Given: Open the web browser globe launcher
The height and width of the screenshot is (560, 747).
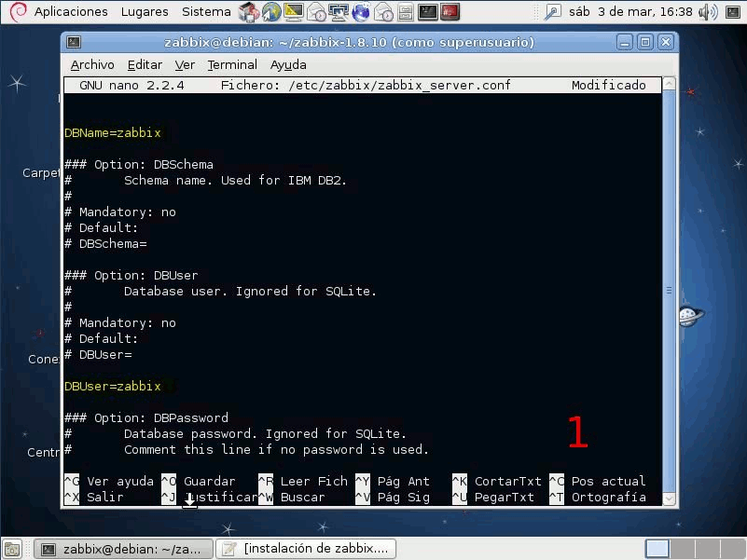Looking at the screenshot, I should tap(270, 12).
